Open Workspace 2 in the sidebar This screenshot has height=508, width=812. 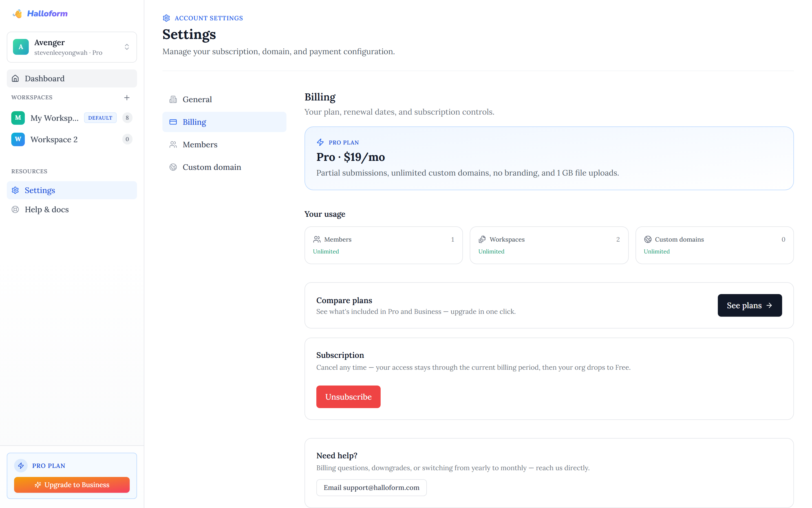tap(72, 139)
